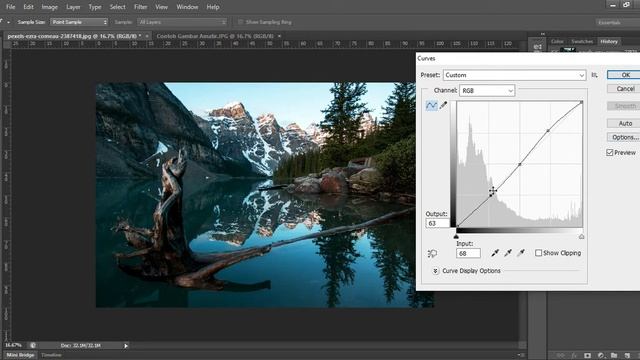Select the middle curve control point
Image resolution: width=640 pixels, height=360 pixels.
[x=520, y=164]
